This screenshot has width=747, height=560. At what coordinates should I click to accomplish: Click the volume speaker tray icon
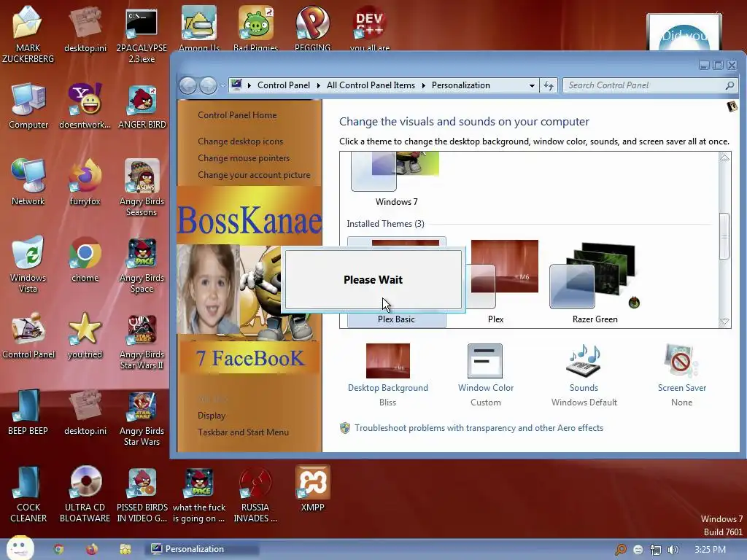click(673, 550)
